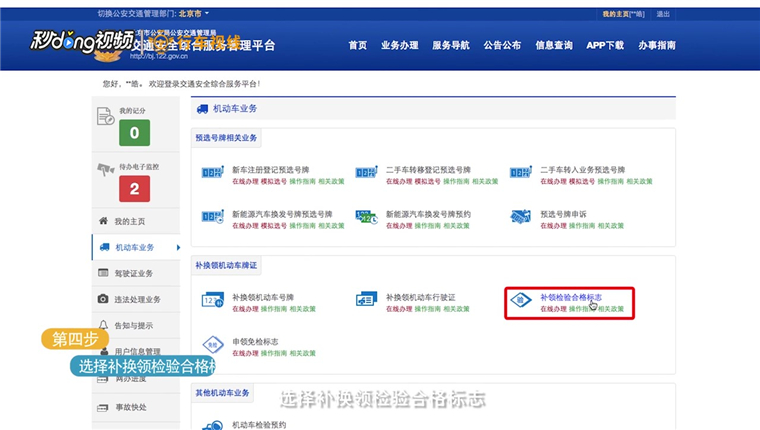This screenshot has height=430, width=760.
Task: Select 机动车业务 in the sidebar
Action: click(x=135, y=247)
